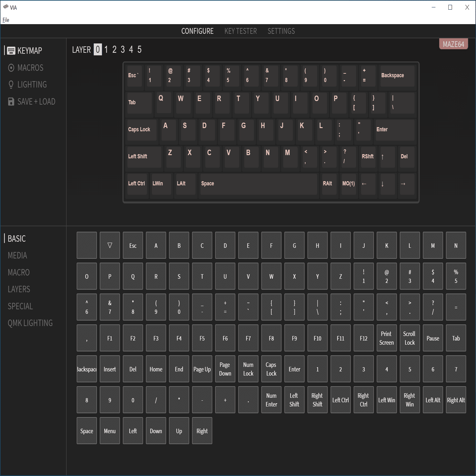Select the Caps Lock key on keyboard layout
The image size is (476, 476).
tap(142, 130)
